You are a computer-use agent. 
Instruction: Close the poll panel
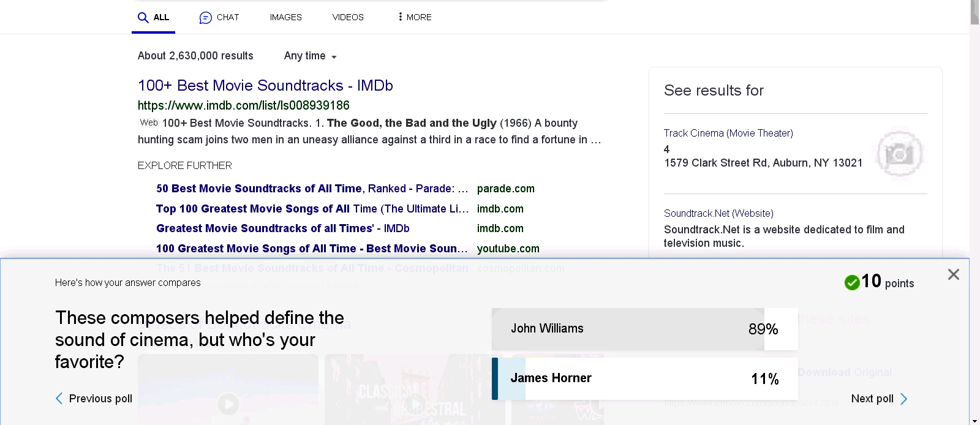[x=954, y=274]
